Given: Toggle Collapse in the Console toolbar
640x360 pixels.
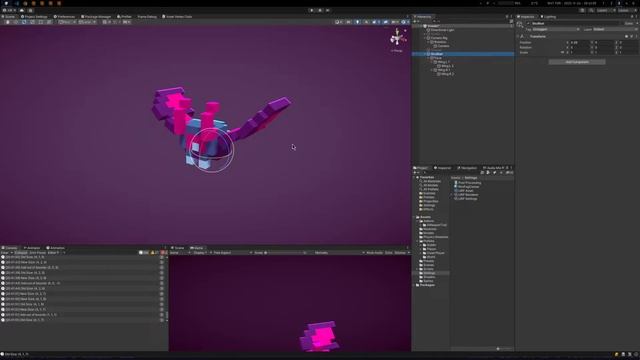Looking at the screenshot, I should click(x=21, y=253).
